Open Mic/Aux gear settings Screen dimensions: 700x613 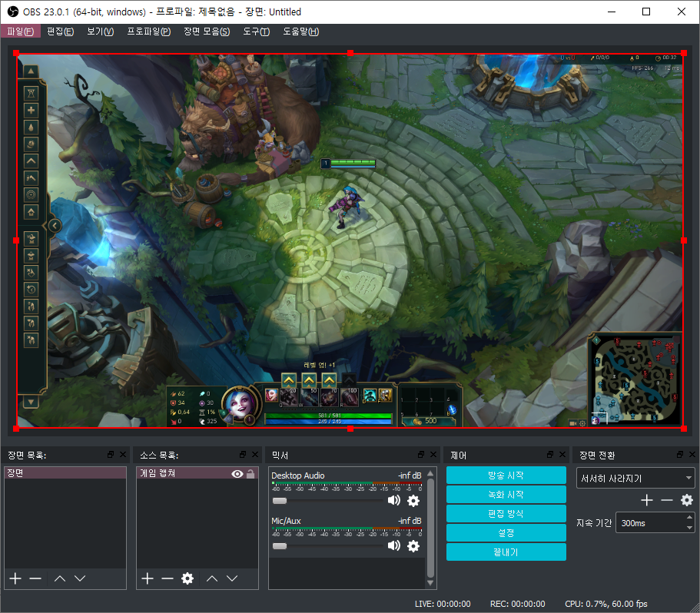(x=413, y=546)
